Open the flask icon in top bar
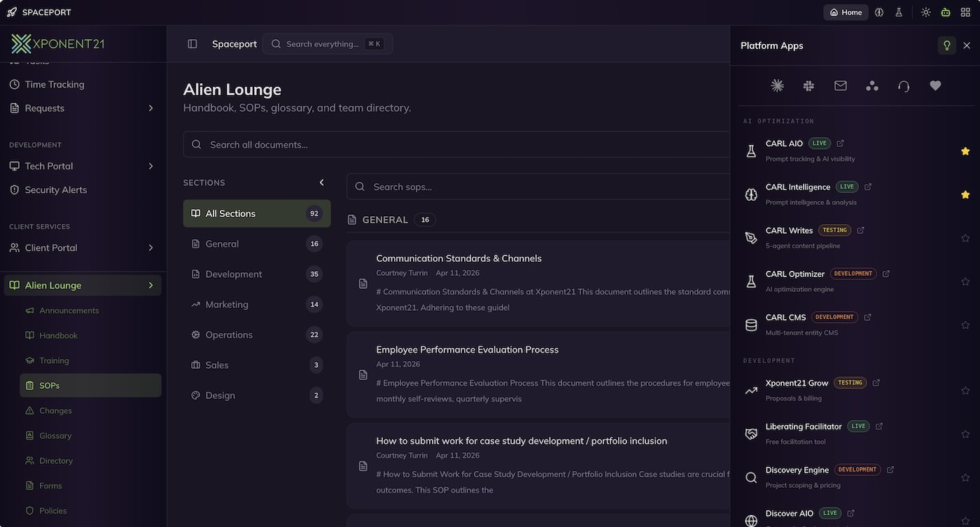980x527 pixels. tap(899, 12)
